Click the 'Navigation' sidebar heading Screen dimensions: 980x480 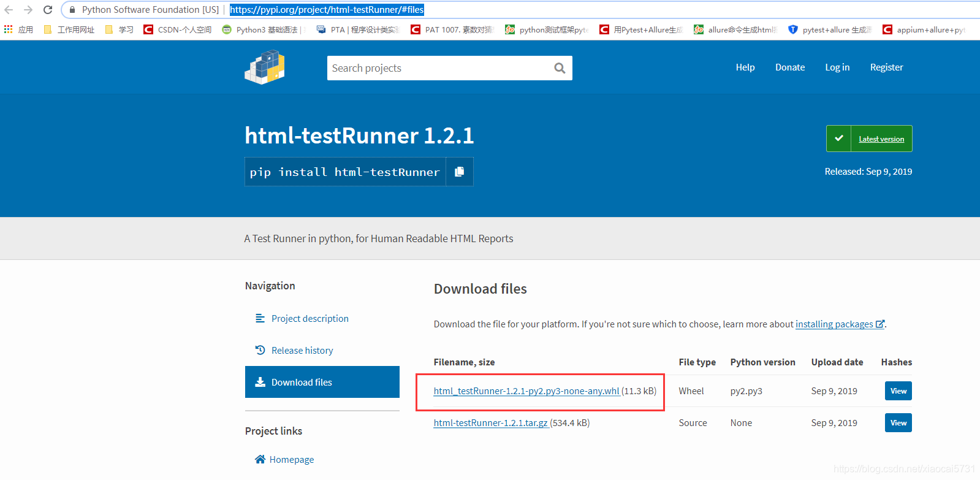[270, 286]
